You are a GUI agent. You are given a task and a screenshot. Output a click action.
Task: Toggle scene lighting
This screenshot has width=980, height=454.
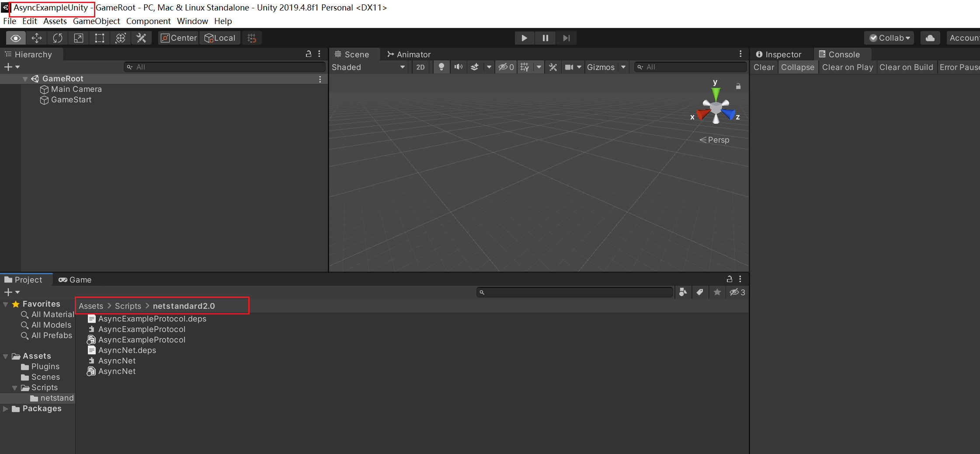(x=441, y=67)
